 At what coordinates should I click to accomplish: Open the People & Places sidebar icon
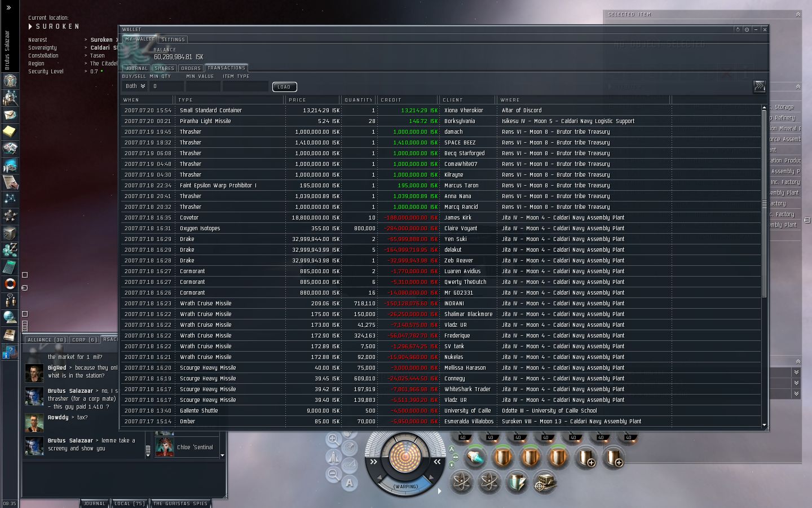click(10, 98)
